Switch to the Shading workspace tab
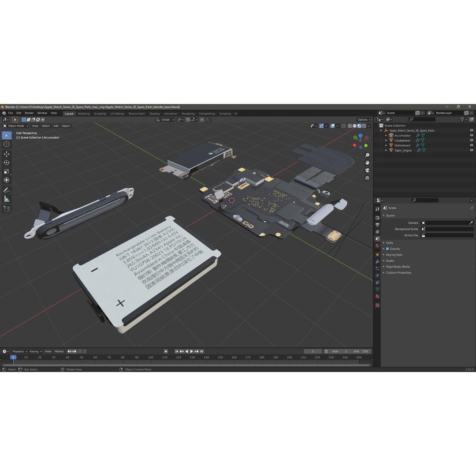 [x=155, y=114]
